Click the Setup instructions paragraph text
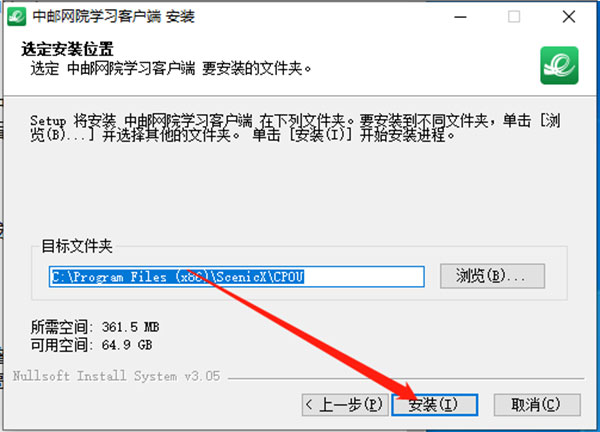The height and width of the screenshot is (432, 600). tap(295, 128)
